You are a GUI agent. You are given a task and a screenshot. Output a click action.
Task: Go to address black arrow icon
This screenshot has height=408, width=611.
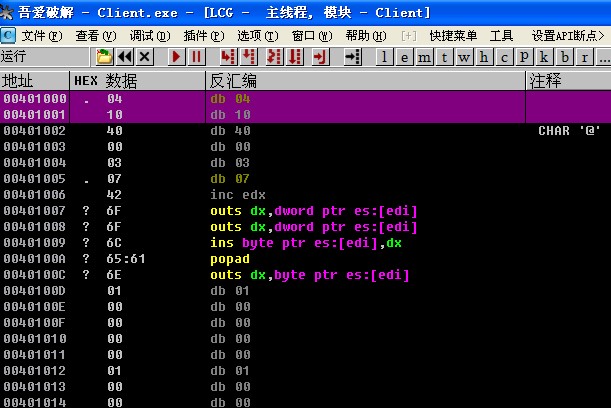[x=353, y=57]
